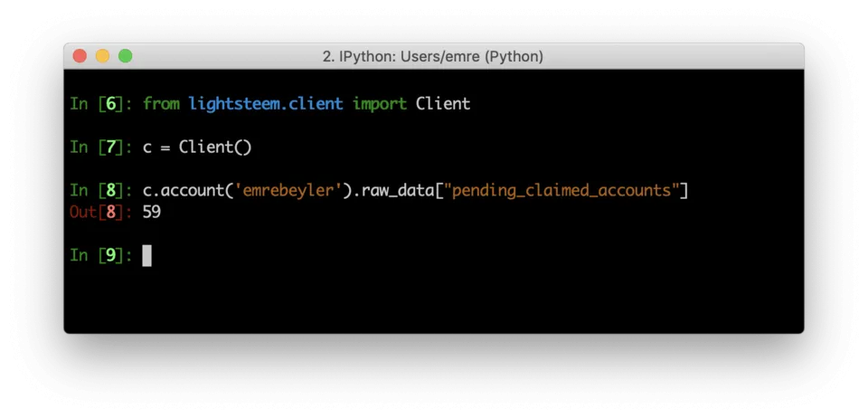The width and height of the screenshot is (868, 418).
Task: Click the window title "2. IPython: Users/emre (Python)"
Action: point(433,56)
